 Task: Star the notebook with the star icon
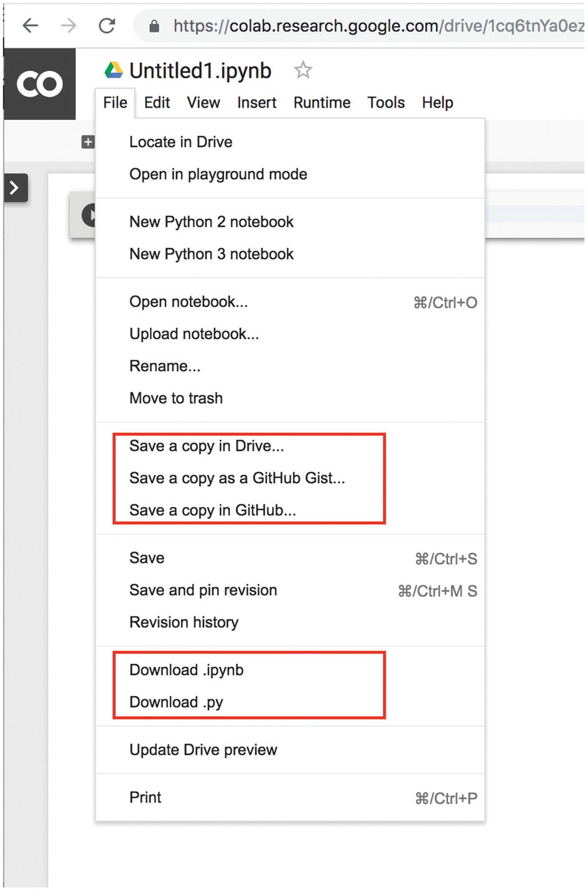pyautogui.click(x=303, y=70)
